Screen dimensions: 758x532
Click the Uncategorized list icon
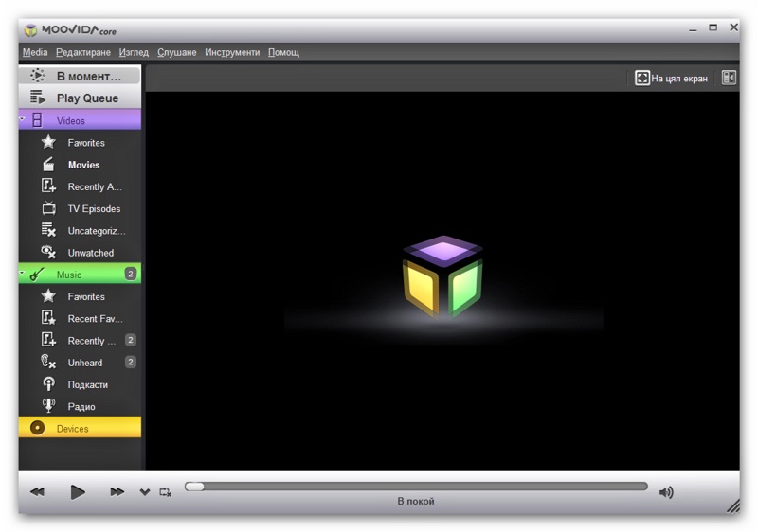48,230
